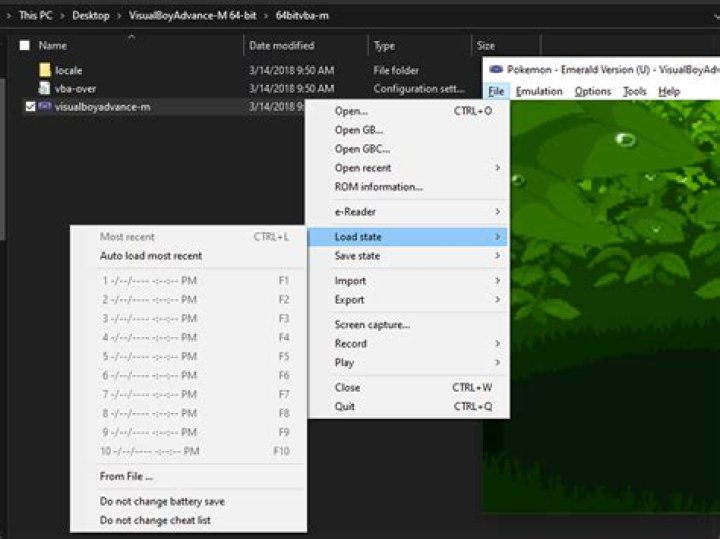Click the locale folder icon

click(x=45, y=70)
